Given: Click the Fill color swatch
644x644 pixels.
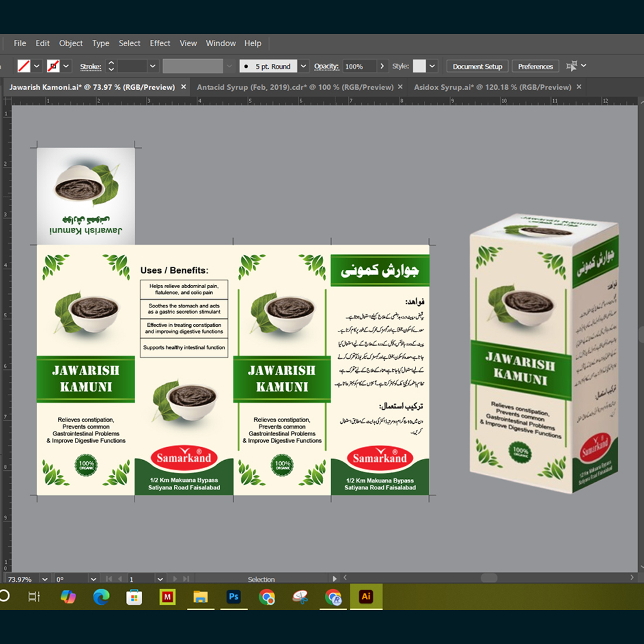Looking at the screenshot, I should pos(24,66).
